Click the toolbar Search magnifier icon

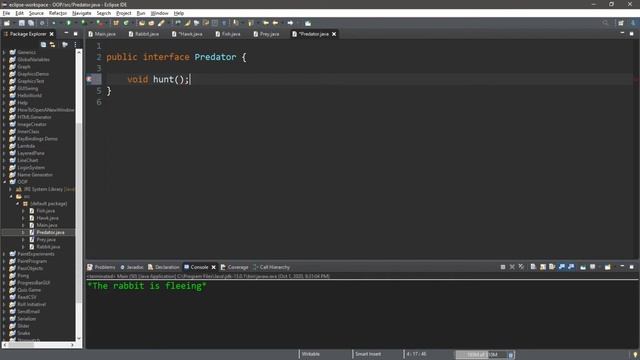[605, 23]
